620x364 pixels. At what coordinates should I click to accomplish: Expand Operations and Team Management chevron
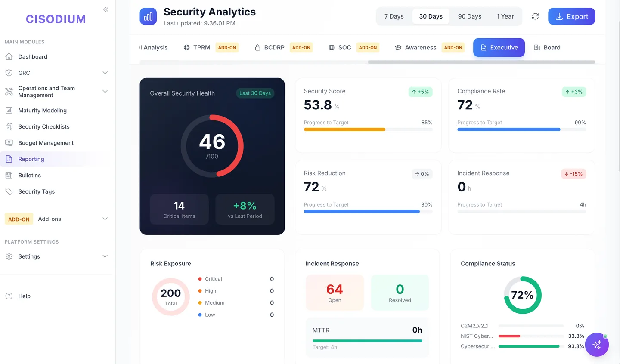point(105,92)
